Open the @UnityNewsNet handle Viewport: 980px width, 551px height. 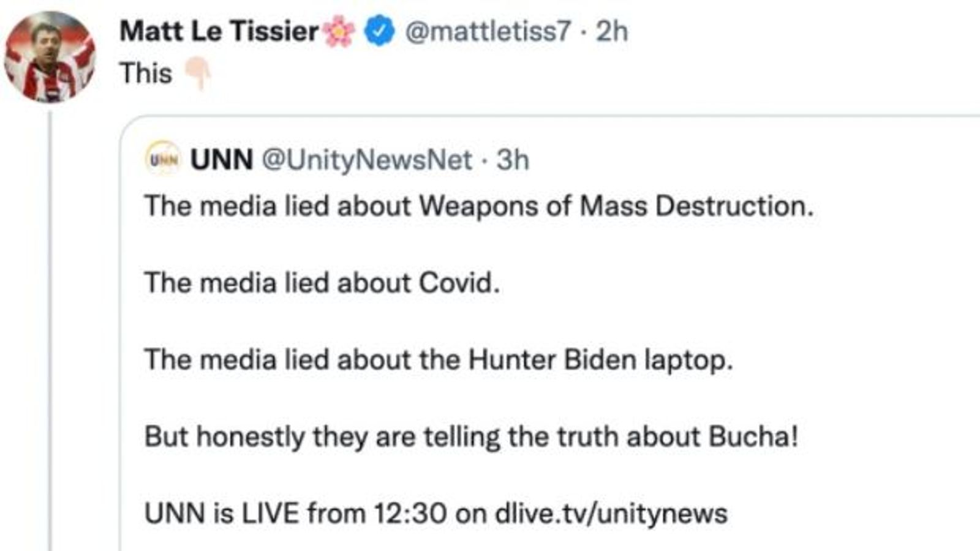367,160
